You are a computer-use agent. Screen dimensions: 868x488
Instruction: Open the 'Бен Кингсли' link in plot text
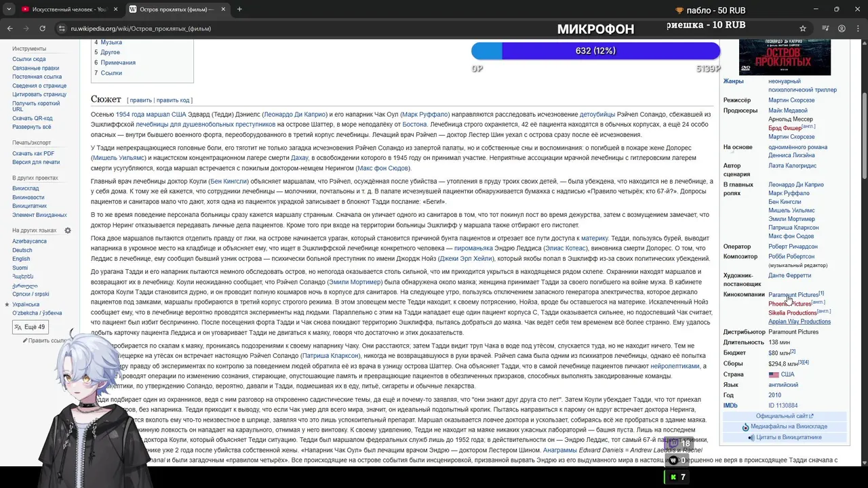(229, 182)
